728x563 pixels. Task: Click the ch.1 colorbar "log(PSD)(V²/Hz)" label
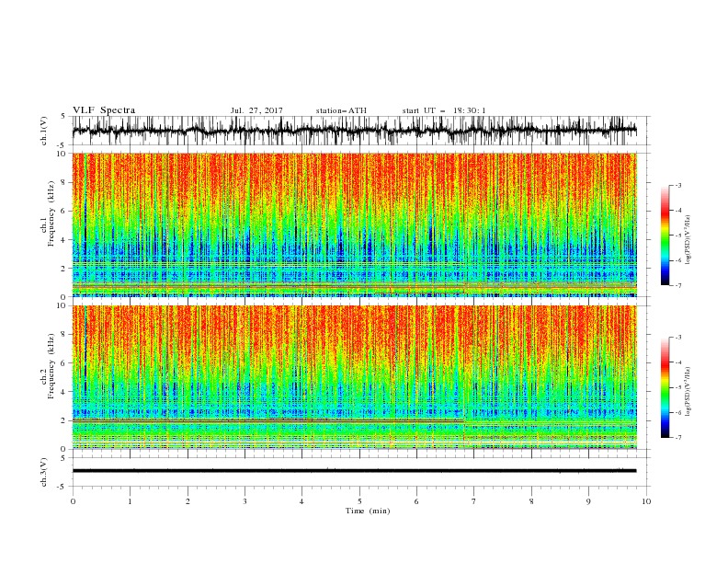(x=688, y=240)
